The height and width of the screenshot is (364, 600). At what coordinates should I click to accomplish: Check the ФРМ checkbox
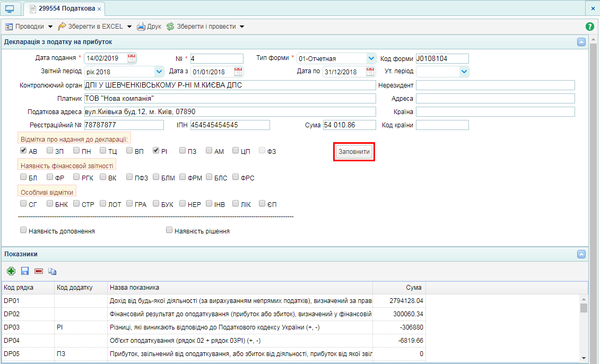coord(182,177)
